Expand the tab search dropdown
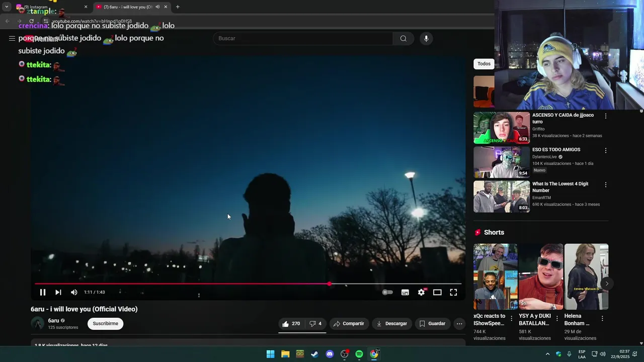Viewport: 644px width, 362px height. tap(7, 7)
